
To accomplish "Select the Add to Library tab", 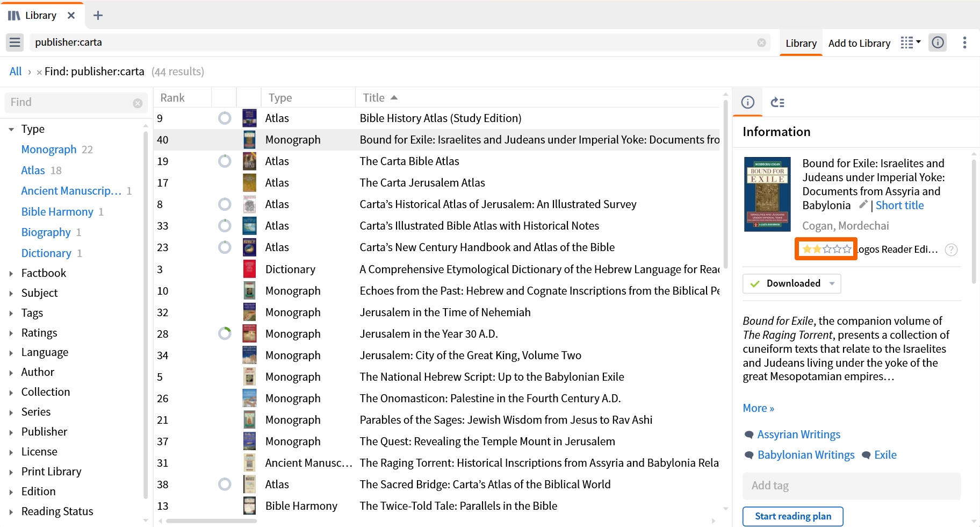I will click(x=859, y=43).
